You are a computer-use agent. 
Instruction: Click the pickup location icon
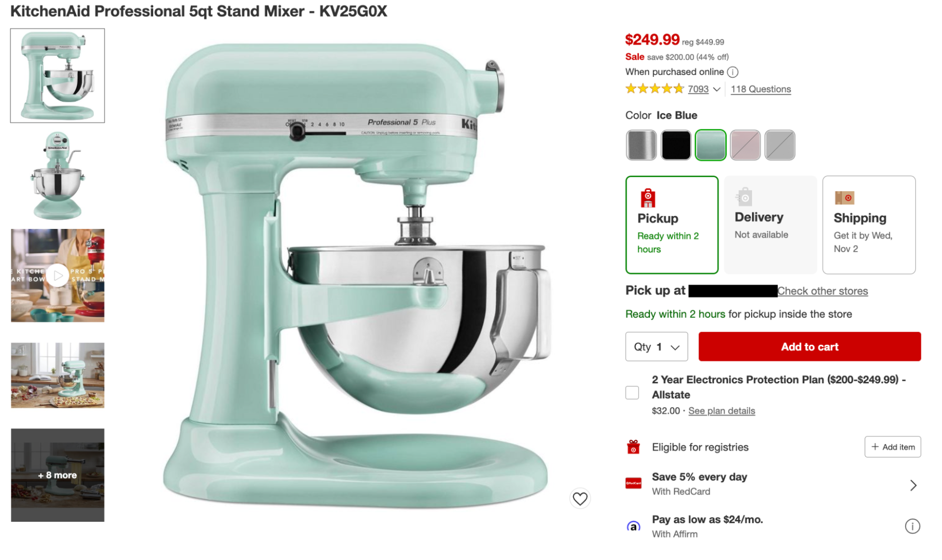pos(647,198)
